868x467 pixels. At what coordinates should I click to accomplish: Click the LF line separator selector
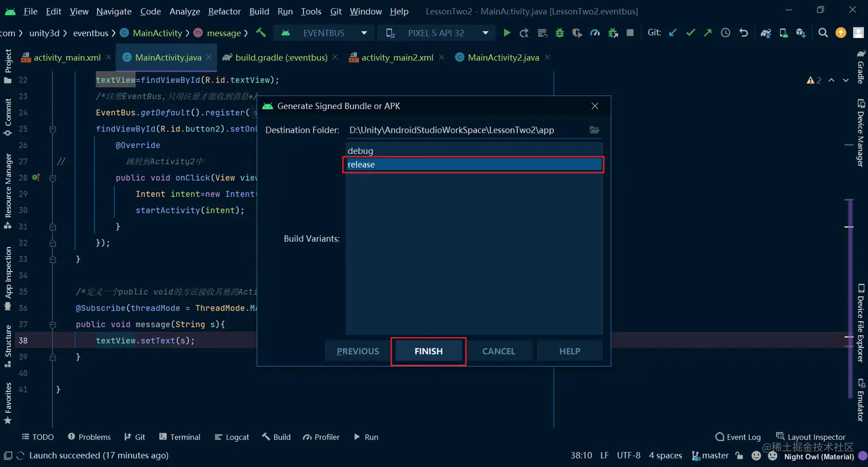(x=604, y=456)
